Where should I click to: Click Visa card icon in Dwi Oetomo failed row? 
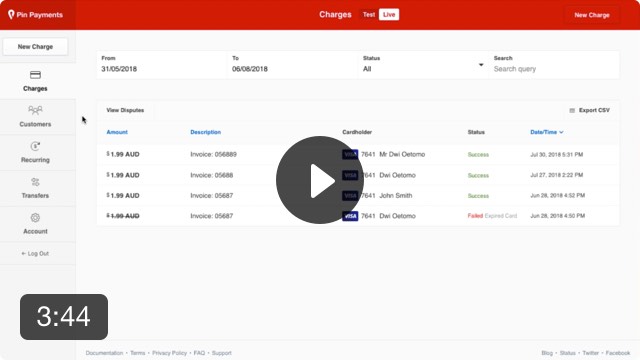click(350, 216)
